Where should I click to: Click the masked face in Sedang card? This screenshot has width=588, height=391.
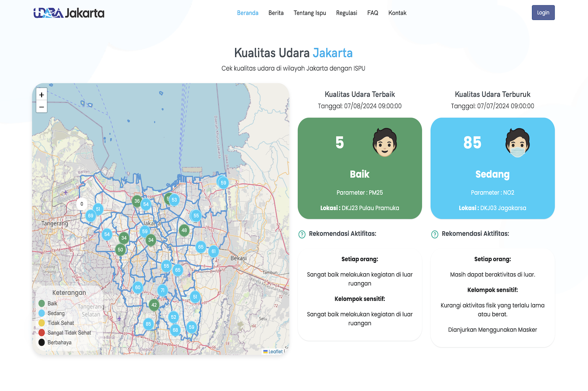(517, 143)
